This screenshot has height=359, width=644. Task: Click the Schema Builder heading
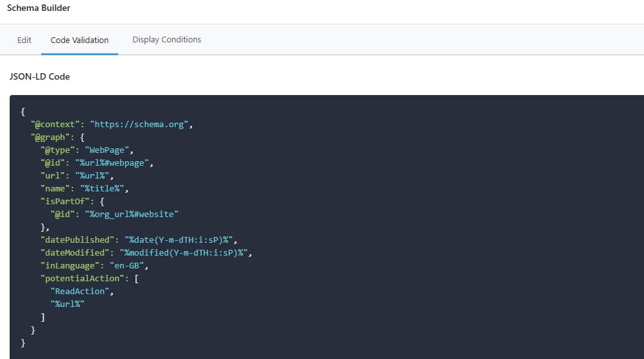click(39, 8)
